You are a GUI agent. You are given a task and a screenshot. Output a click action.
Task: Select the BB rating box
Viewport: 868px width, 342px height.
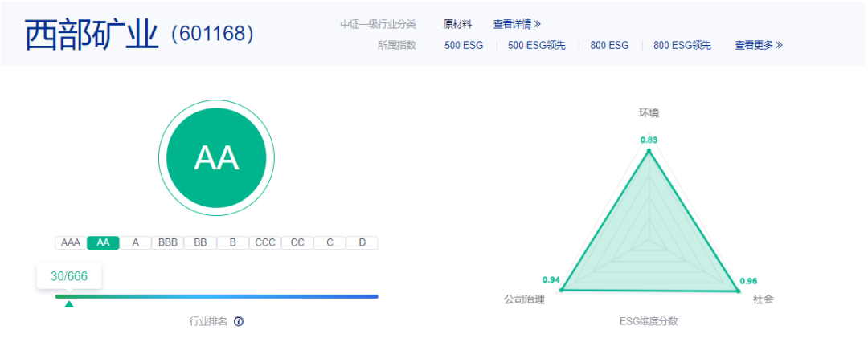200,243
